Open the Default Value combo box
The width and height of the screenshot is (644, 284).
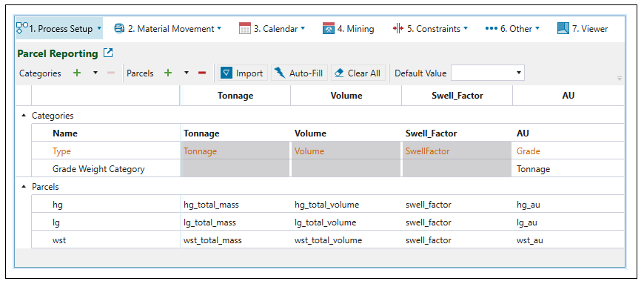coord(488,73)
